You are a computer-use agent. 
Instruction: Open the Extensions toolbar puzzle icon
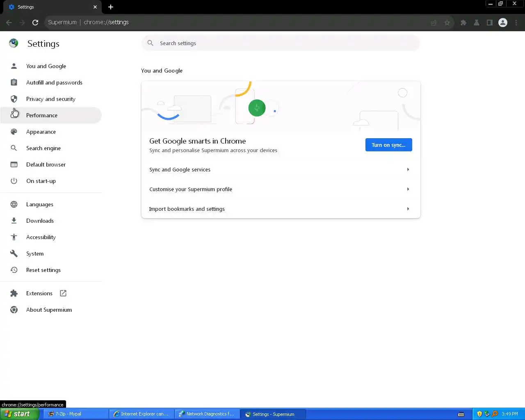tap(463, 23)
